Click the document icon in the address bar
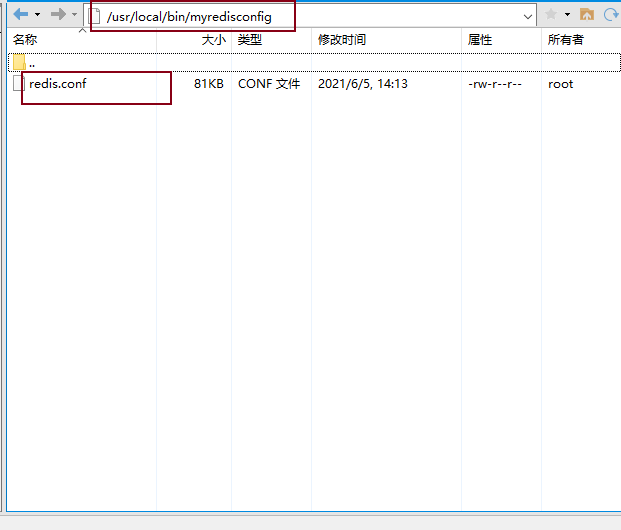The height and width of the screenshot is (530, 621). [94, 16]
